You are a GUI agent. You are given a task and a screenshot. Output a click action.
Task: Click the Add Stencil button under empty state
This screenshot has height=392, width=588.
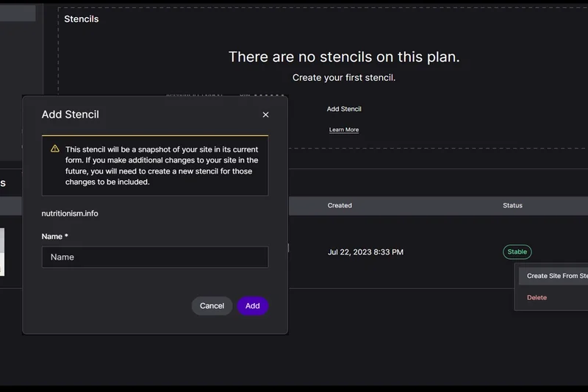344,109
